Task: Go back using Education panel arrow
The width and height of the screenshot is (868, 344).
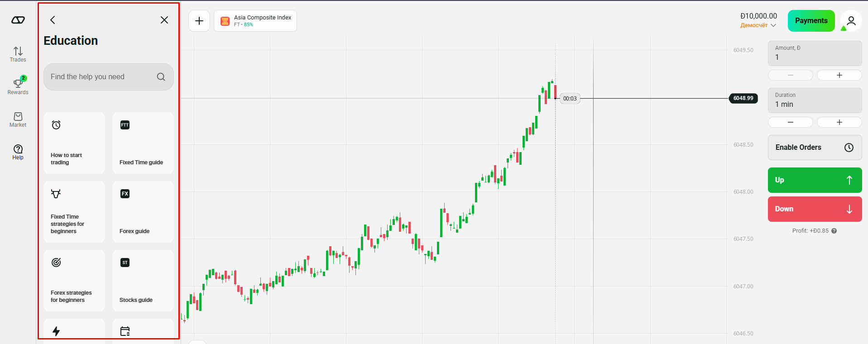Action: coord(53,20)
